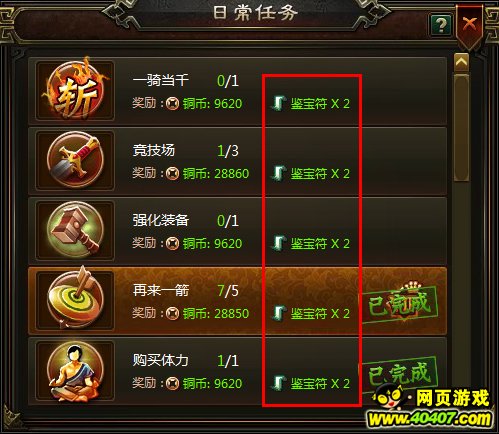499x434 pixels.
Task: Click copper coin icon in 购买体力 reward
Action: click(x=173, y=384)
